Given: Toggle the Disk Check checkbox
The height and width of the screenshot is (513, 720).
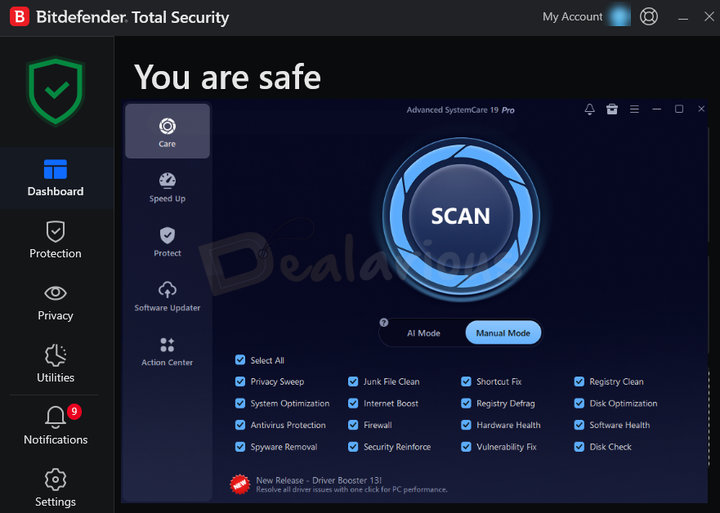Looking at the screenshot, I should point(579,447).
